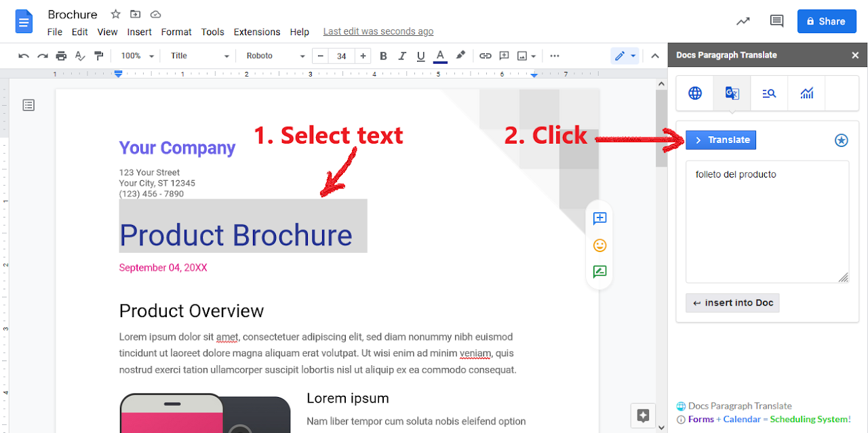Show more toolbar options (three dots)
This screenshot has width=868, height=433.
coord(555,56)
